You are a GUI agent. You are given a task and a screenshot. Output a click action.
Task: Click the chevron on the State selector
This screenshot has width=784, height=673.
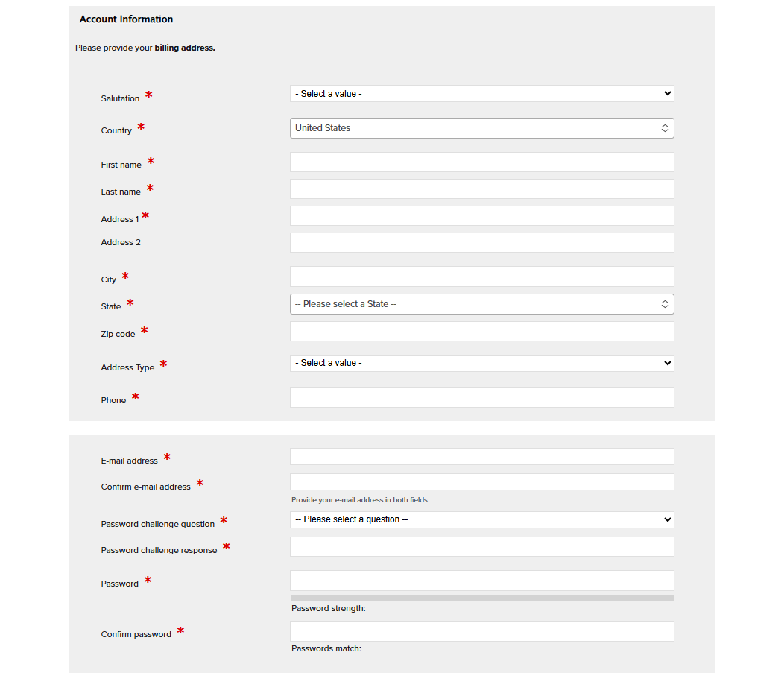664,303
